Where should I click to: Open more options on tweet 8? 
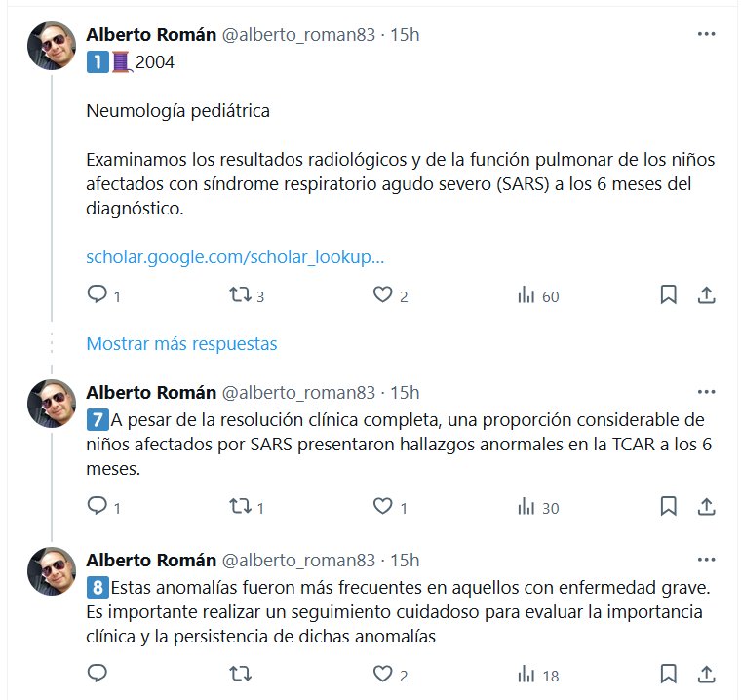tap(708, 560)
